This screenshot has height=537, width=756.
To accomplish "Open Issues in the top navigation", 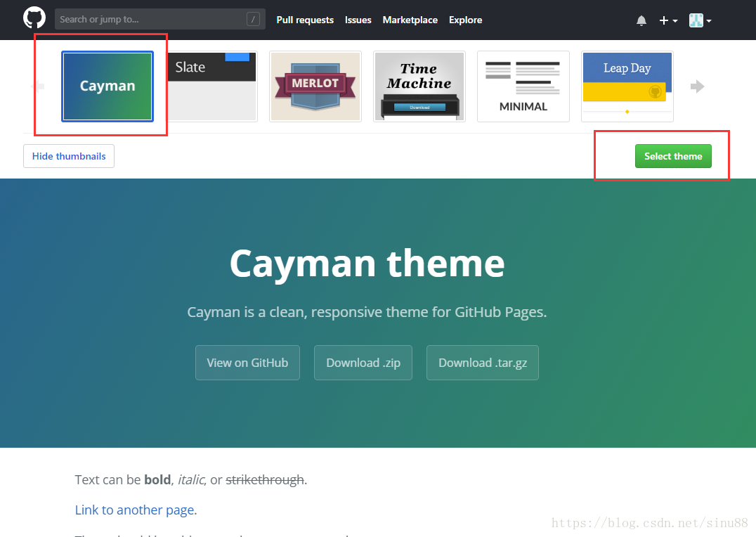I will click(358, 20).
